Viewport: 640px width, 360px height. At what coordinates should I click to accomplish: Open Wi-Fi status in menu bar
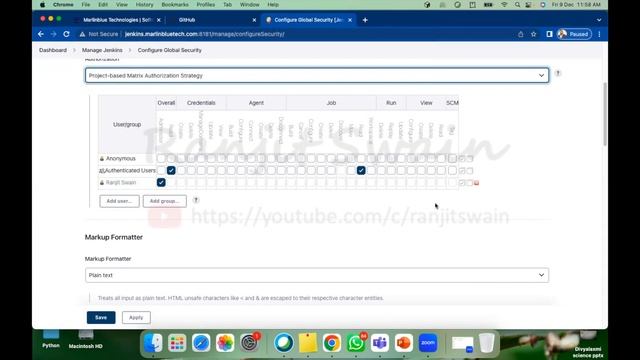point(504,4)
